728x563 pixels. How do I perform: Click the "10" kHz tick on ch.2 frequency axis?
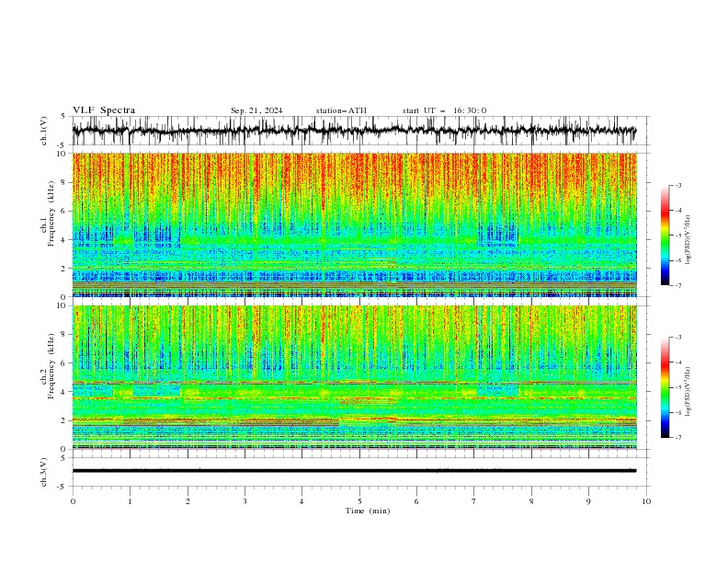[61, 305]
